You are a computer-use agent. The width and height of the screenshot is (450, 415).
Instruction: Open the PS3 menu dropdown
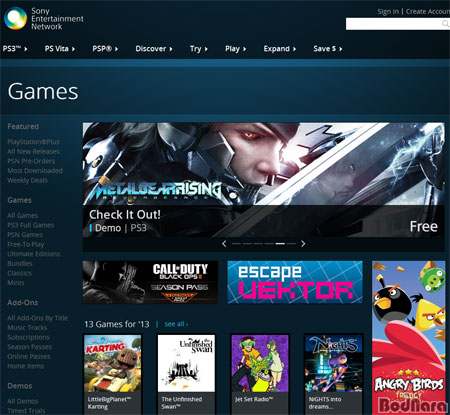[15, 49]
